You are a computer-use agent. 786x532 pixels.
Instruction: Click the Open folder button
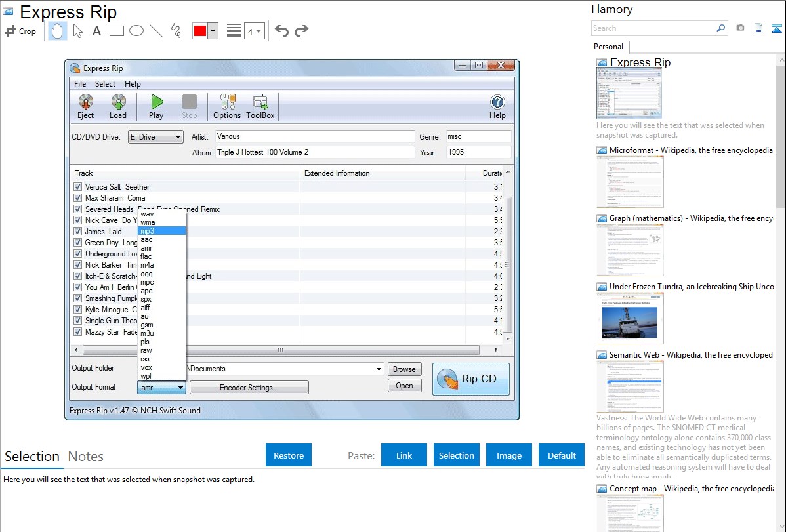point(405,386)
